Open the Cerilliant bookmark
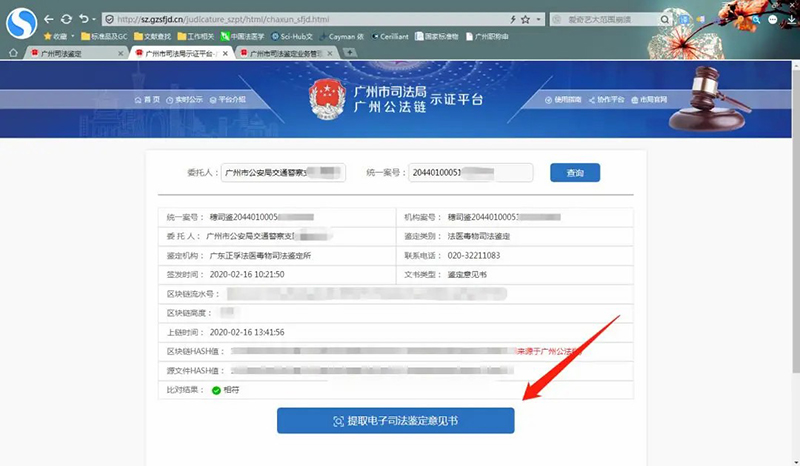 (390, 36)
